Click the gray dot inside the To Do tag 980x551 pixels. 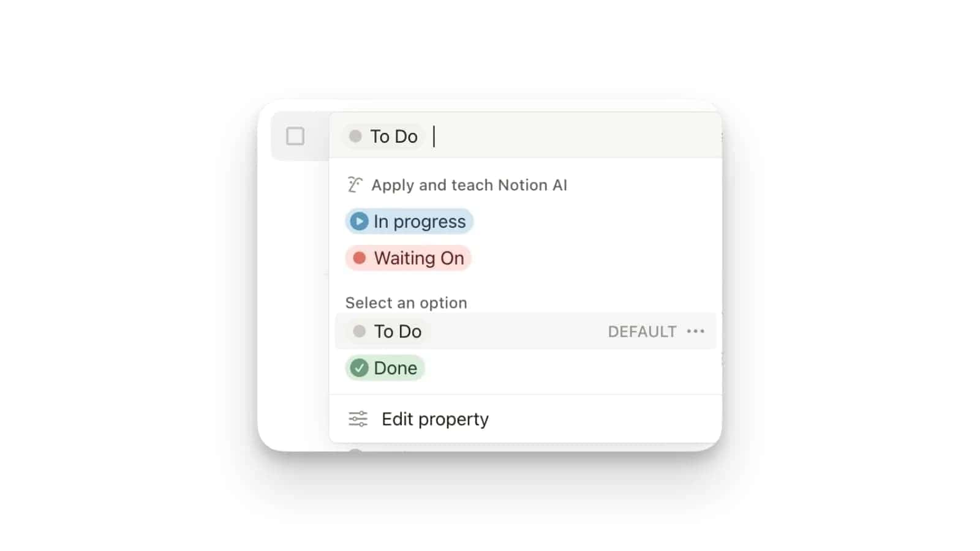[x=356, y=137]
